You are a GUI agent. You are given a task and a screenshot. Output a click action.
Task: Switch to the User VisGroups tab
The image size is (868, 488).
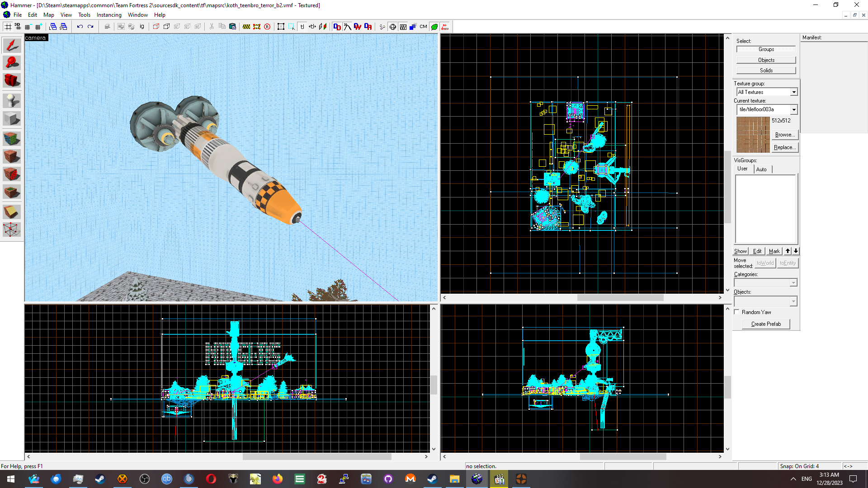(743, 169)
